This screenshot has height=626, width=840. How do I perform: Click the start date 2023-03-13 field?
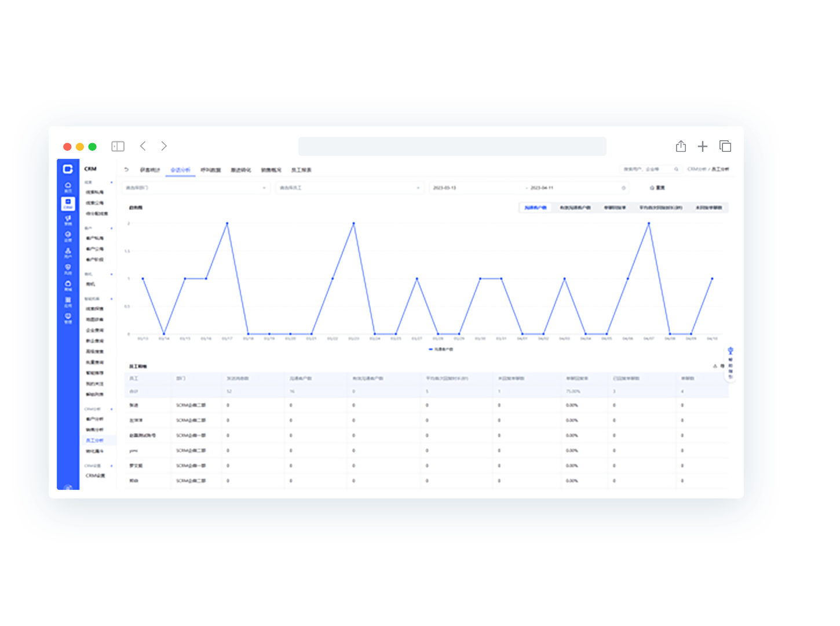pos(445,188)
